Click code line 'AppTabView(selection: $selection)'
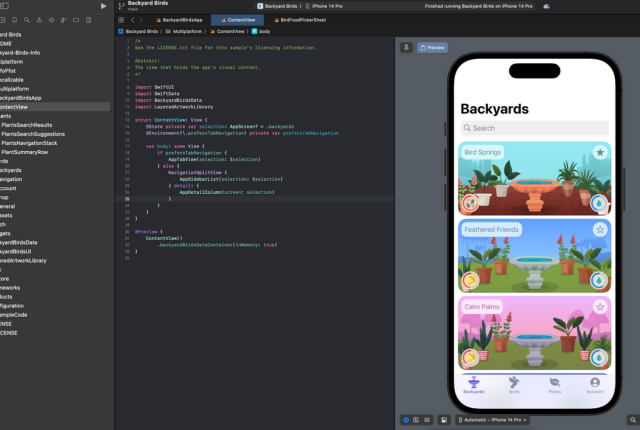 [x=214, y=160]
